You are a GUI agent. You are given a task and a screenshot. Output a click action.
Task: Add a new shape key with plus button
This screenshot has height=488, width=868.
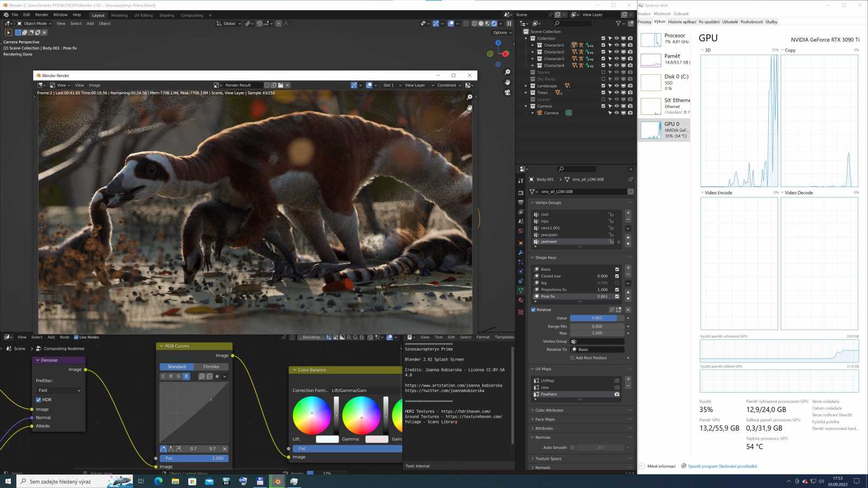pos(628,267)
